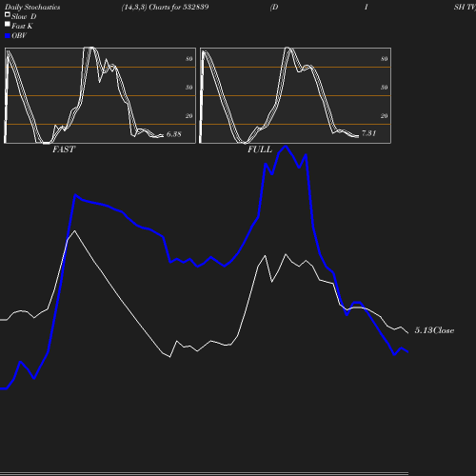Click the 80 level marker in FAST chart
This screenshot has height=476, width=476.
point(189,59)
